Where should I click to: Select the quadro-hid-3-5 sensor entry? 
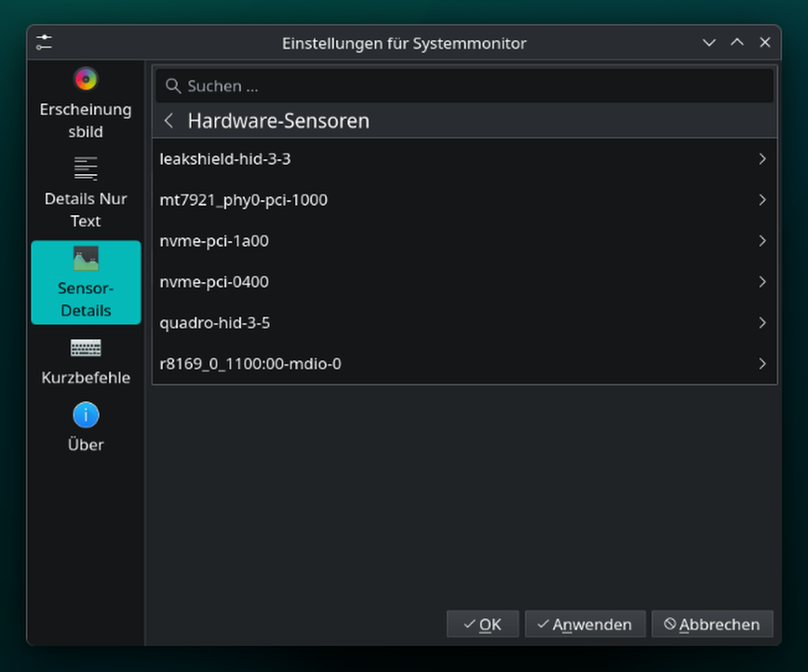click(x=465, y=323)
